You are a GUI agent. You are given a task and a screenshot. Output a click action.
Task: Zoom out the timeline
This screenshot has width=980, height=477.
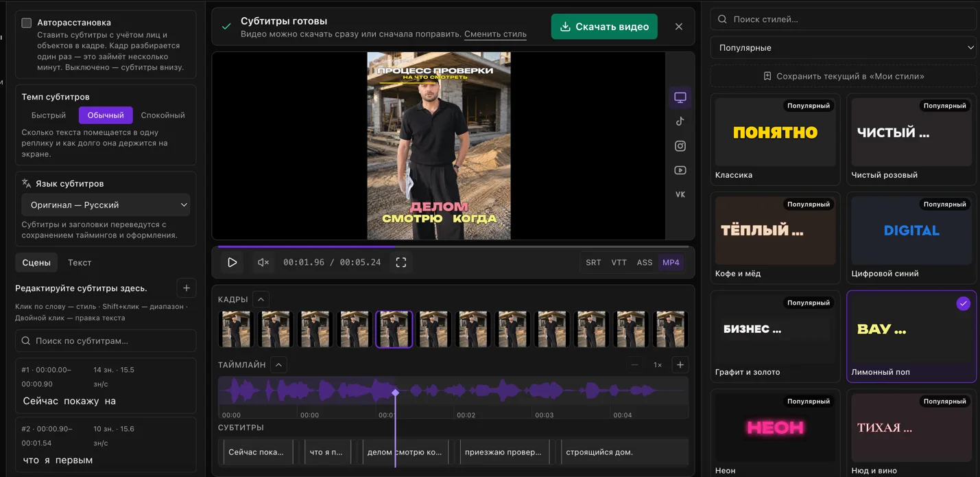tap(634, 365)
